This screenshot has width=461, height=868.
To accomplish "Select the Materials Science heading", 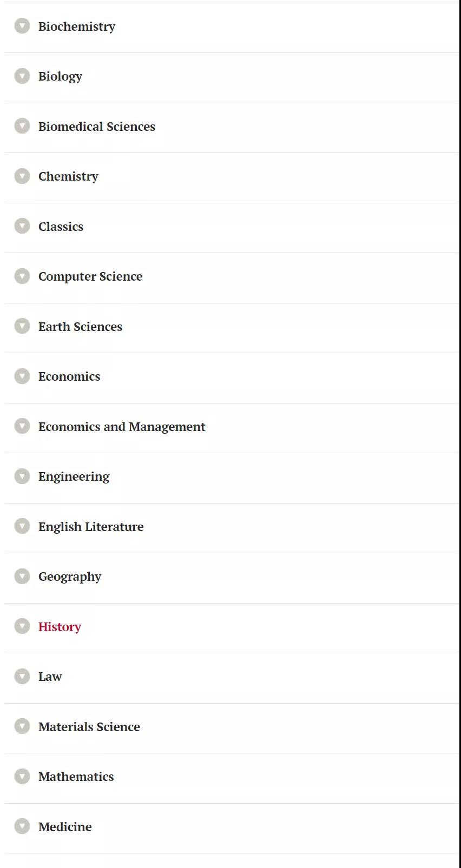I will click(x=89, y=727).
